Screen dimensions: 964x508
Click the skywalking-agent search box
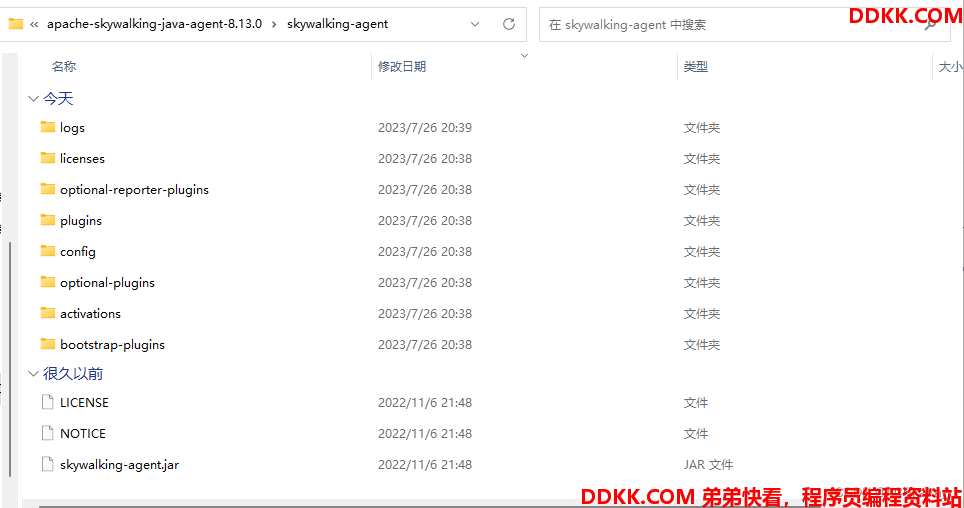point(735,25)
